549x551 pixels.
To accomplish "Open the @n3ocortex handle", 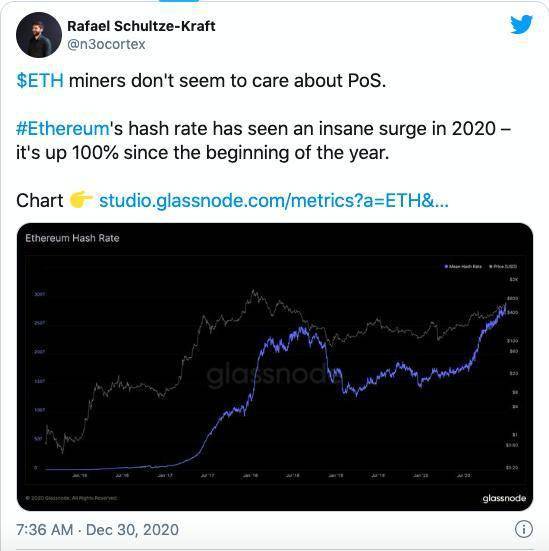I will pyautogui.click(x=106, y=44).
